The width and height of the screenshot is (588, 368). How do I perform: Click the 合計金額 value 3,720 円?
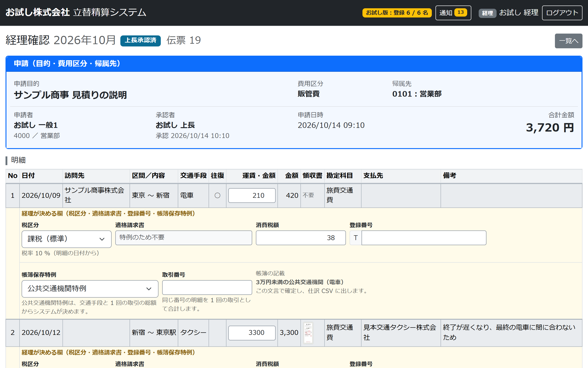tap(550, 127)
